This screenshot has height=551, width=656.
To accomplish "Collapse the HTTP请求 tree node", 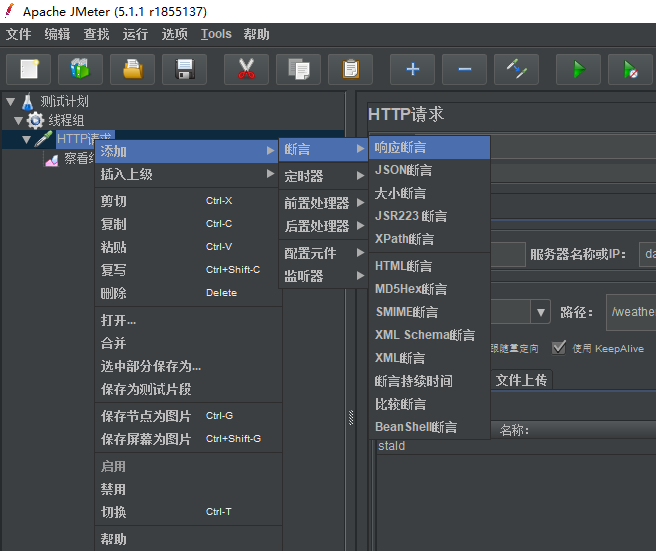I will [26, 139].
